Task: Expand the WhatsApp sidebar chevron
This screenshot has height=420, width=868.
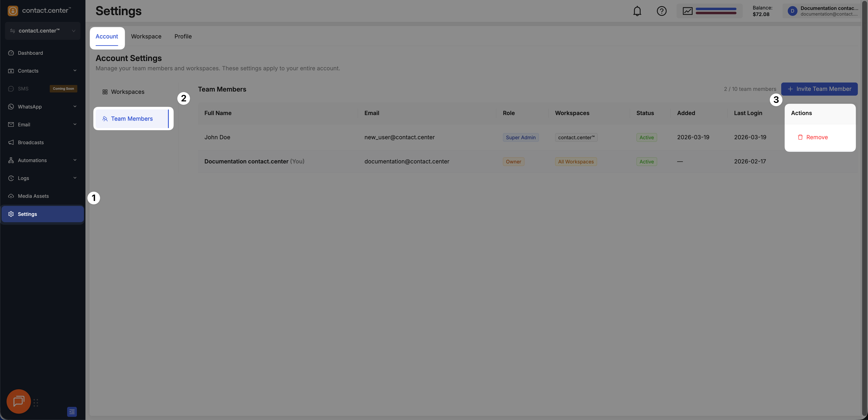Action: (75, 106)
